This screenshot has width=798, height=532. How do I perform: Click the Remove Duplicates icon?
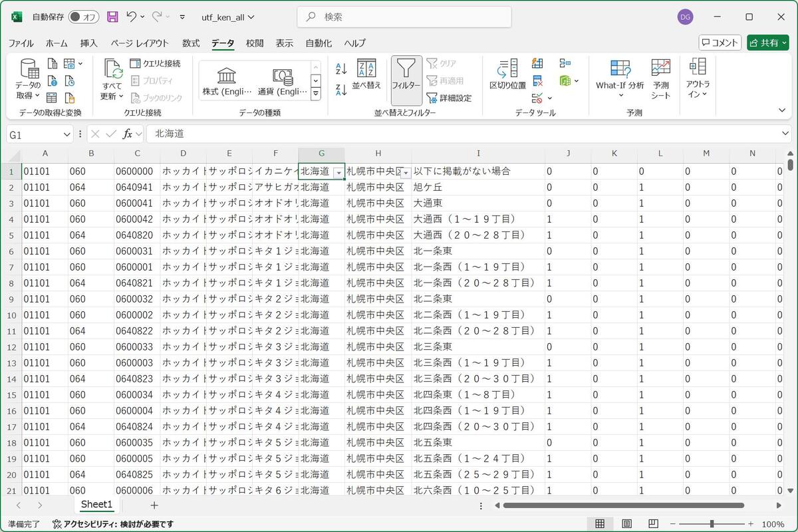[537, 80]
